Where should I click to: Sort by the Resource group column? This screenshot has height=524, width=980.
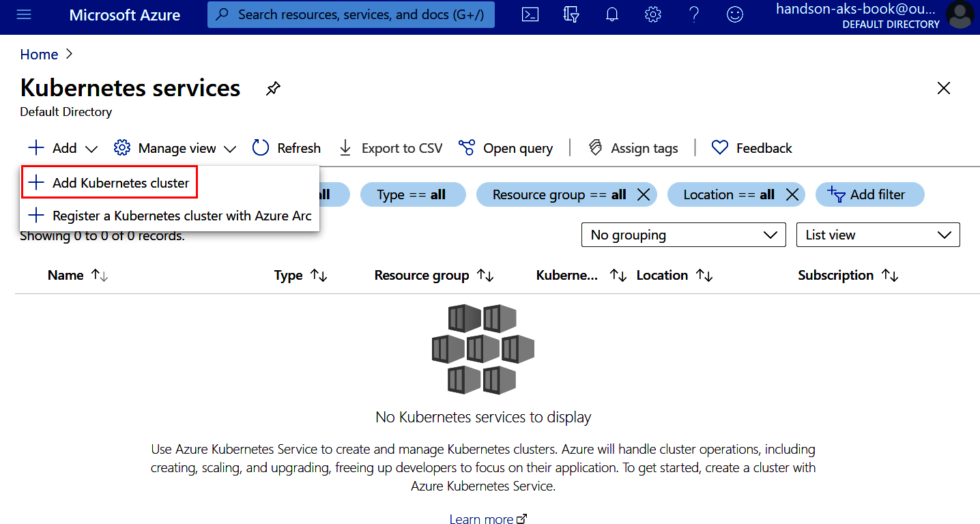(434, 276)
